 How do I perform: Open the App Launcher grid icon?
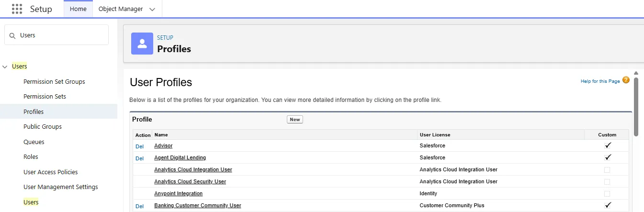point(17,9)
